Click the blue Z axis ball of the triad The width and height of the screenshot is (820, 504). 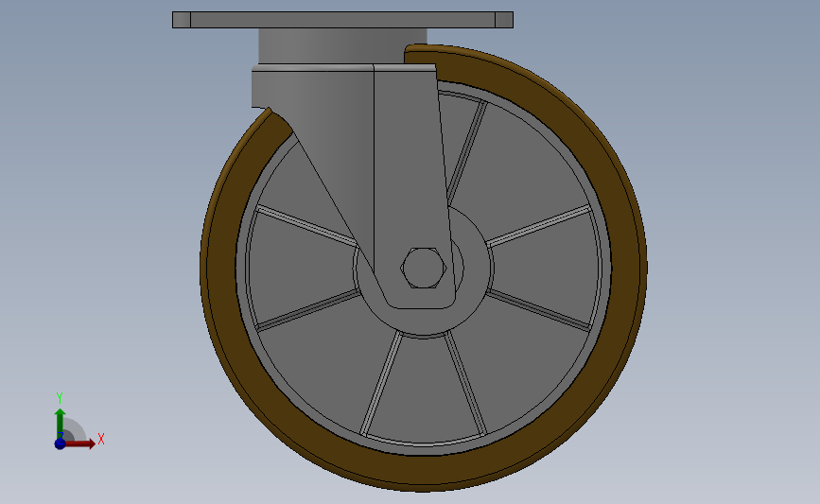61,443
